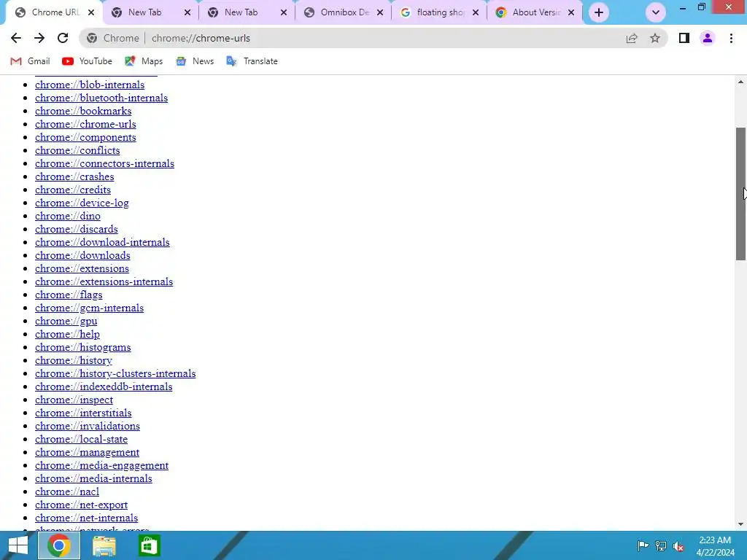Open chrome://discards link

coord(76,229)
